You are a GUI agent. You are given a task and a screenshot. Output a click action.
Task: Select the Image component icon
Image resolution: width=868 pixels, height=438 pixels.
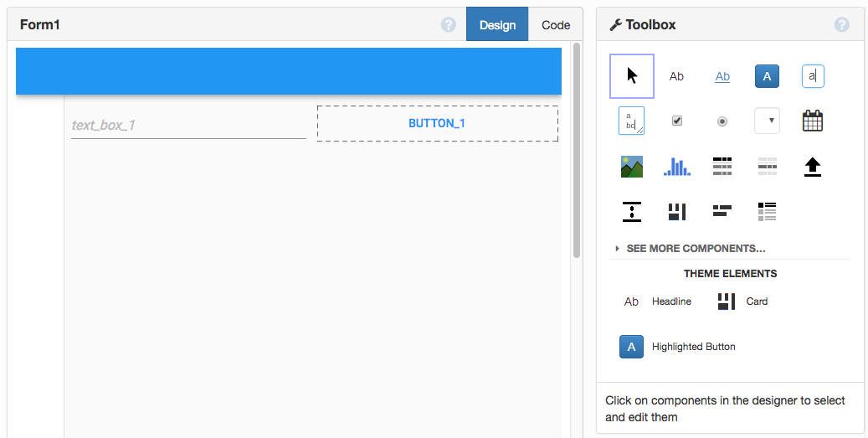632,166
